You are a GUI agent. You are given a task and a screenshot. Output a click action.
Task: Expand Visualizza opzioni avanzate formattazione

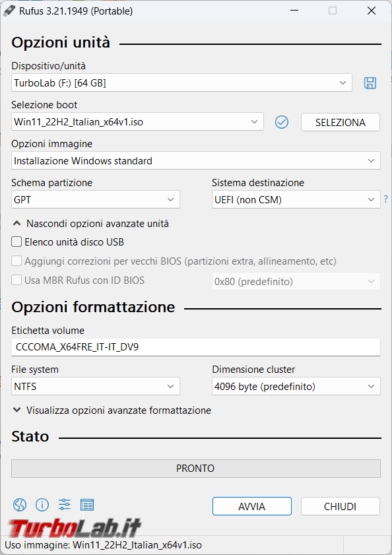pyautogui.click(x=112, y=410)
